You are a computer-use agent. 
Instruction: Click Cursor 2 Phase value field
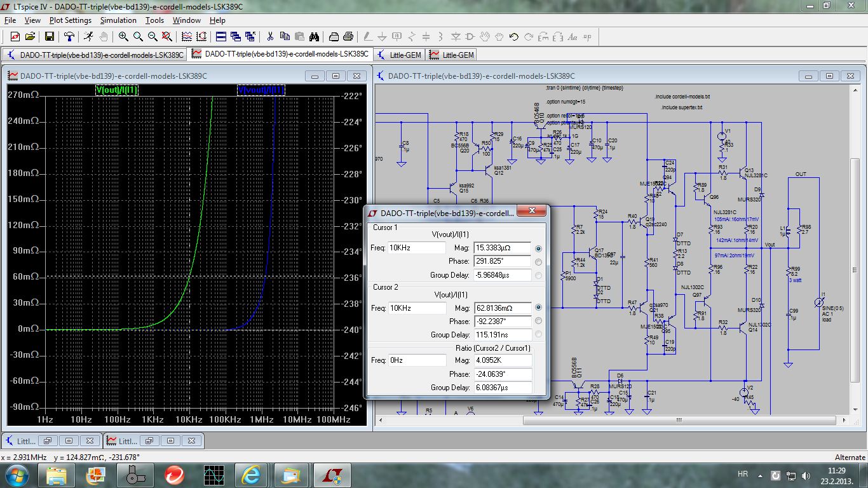pos(502,321)
